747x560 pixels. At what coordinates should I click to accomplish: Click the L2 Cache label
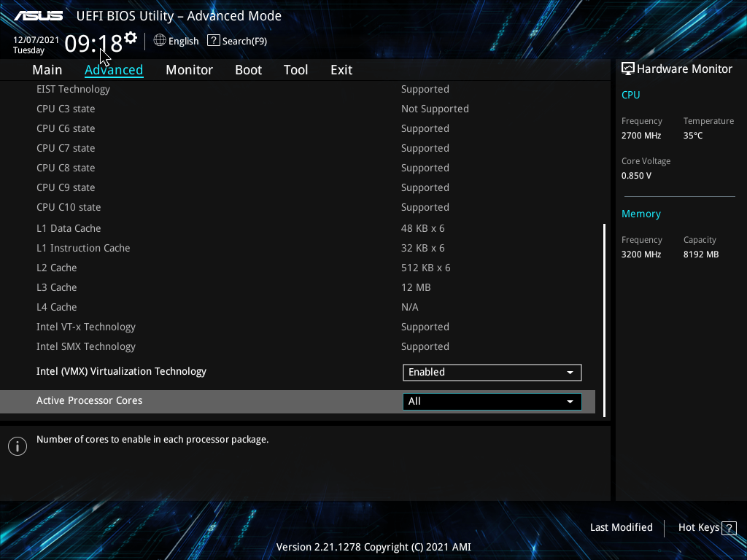57,268
